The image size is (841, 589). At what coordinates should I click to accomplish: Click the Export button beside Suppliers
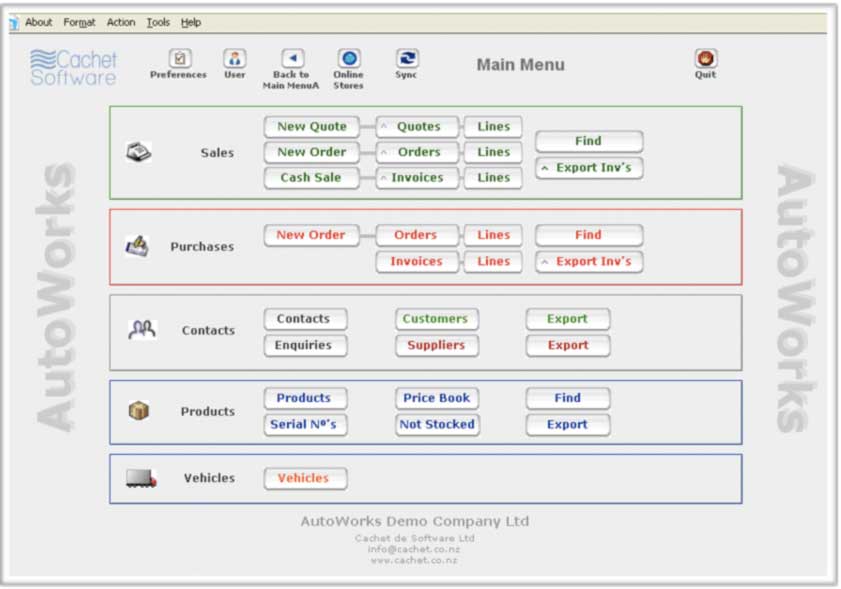[x=568, y=345]
